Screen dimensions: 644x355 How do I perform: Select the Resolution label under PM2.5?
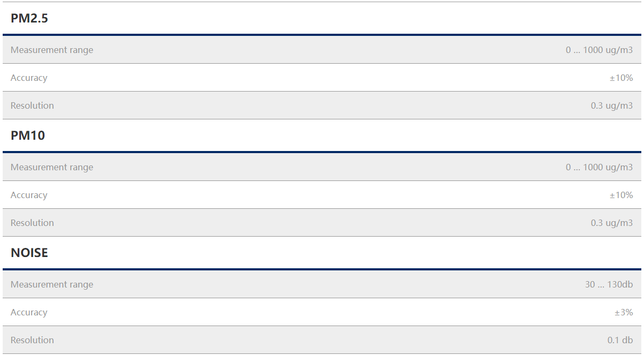click(x=32, y=105)
